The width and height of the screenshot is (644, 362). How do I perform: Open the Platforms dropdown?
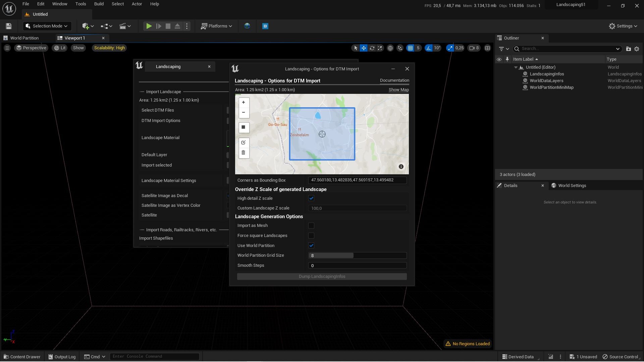216,26
